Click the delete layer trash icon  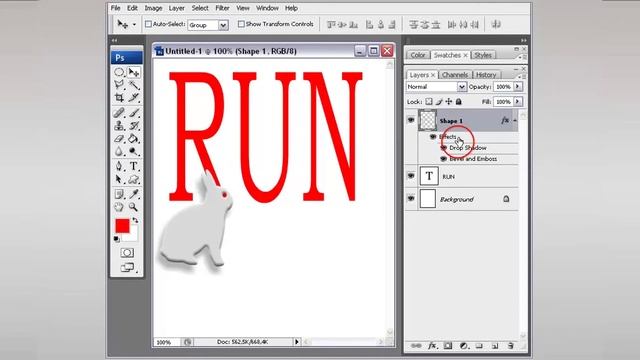click(510, 346)
